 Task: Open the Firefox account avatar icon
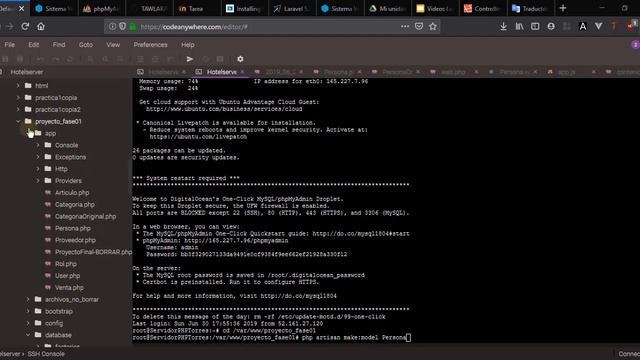(551, 27)
